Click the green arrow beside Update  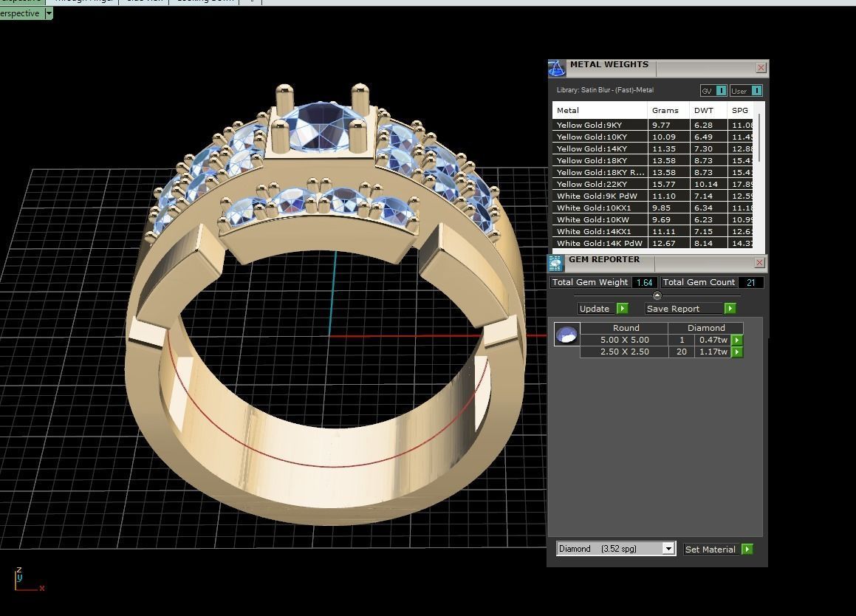point(623,309)
